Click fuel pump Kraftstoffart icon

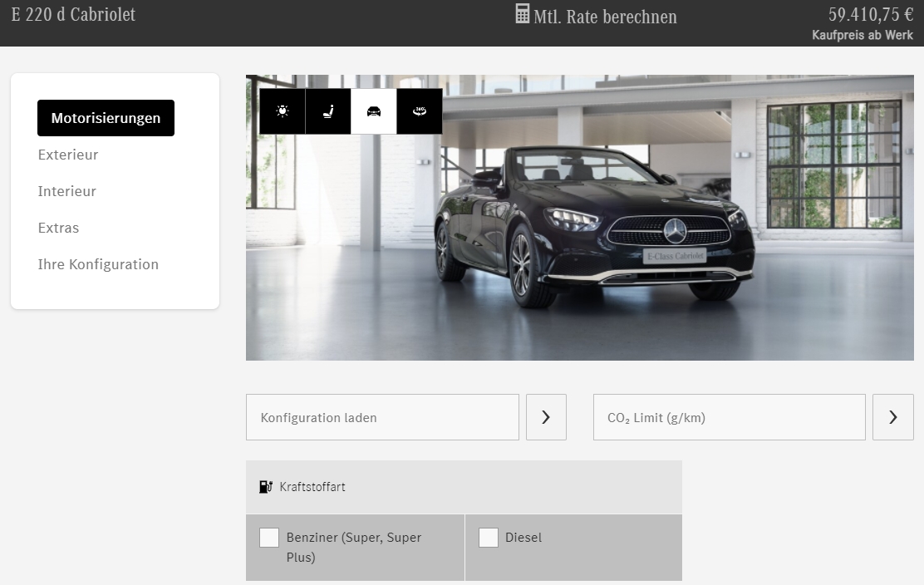266,487
